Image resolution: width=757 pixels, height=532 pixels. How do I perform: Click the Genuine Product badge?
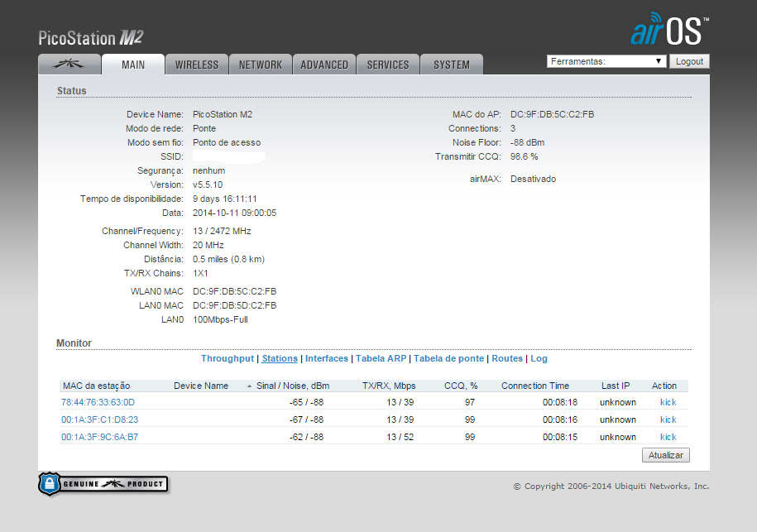(x=103, y=484)
